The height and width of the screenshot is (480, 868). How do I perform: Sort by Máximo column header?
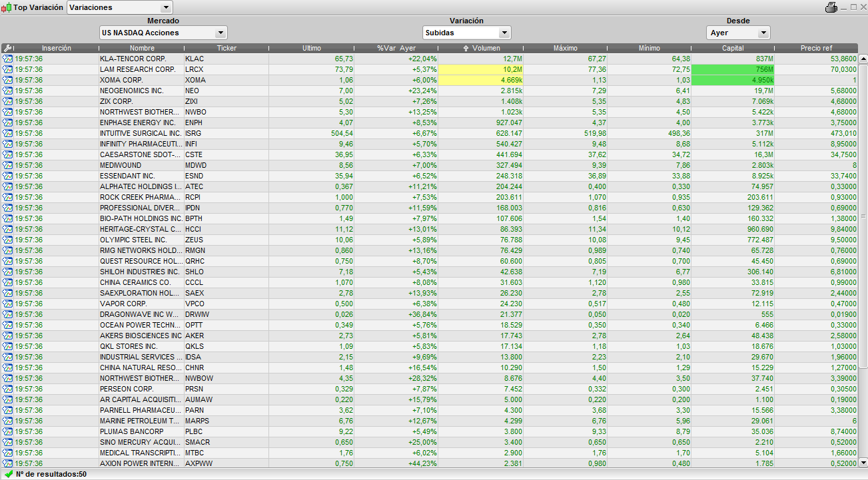tap(566, 48)
